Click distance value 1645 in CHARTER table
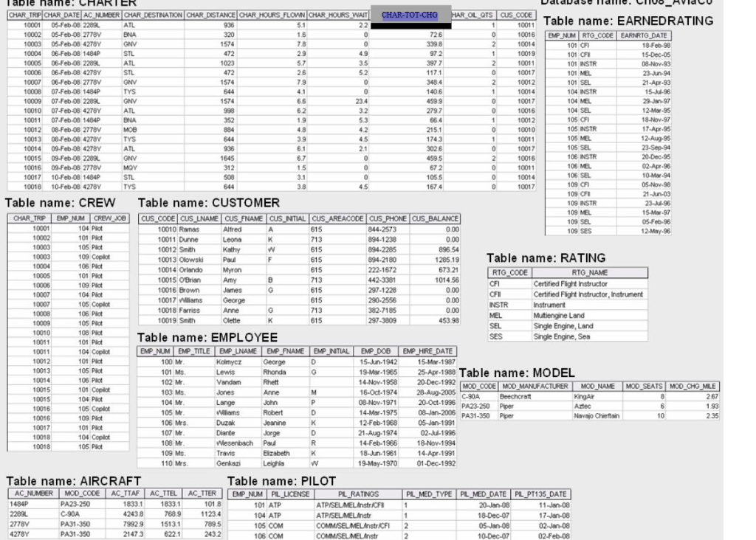Image resolution: width=756 pixels, height=540 pixels. [227, 158]
